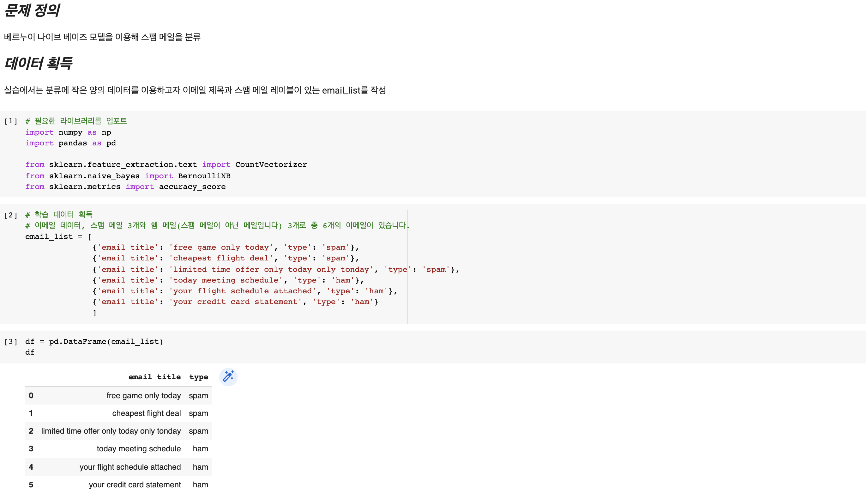Select row 2 'limited time offer' entry
The width and height of the screenshot is (868, 500).
pos(111,431)
